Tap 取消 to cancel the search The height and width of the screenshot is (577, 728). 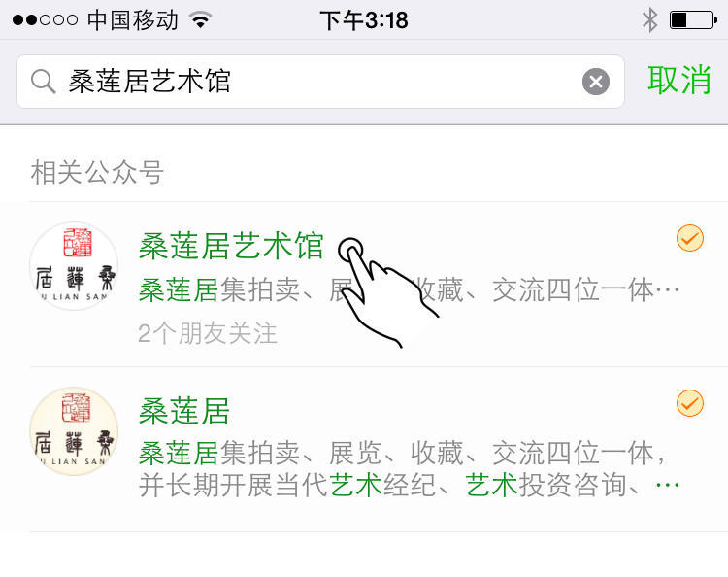point(679,81)
